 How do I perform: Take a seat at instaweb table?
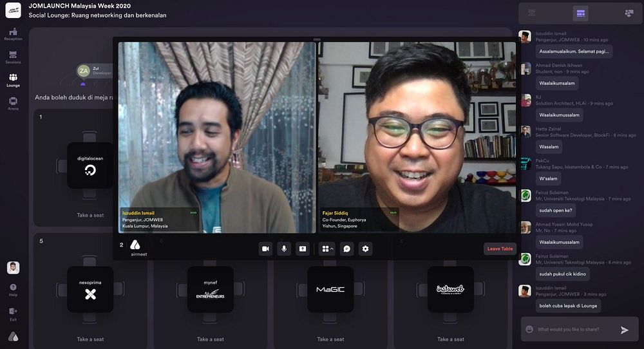point(451,339)
